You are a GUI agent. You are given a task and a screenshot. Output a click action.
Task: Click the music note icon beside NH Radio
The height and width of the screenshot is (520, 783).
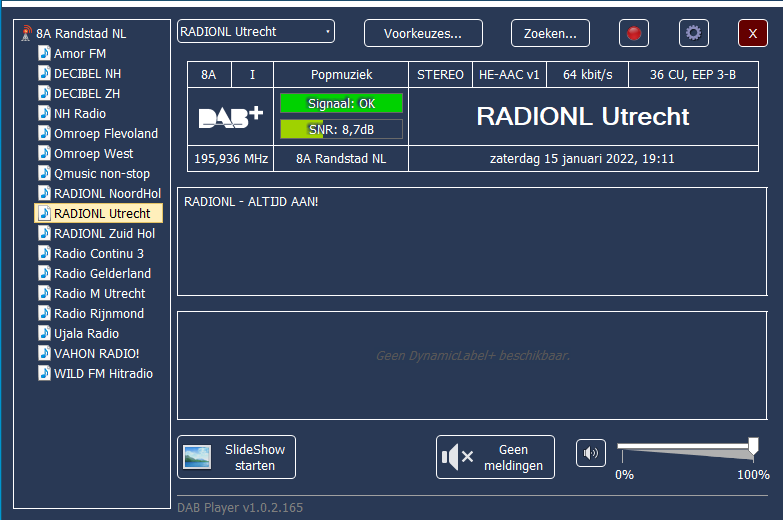[44, 113]
